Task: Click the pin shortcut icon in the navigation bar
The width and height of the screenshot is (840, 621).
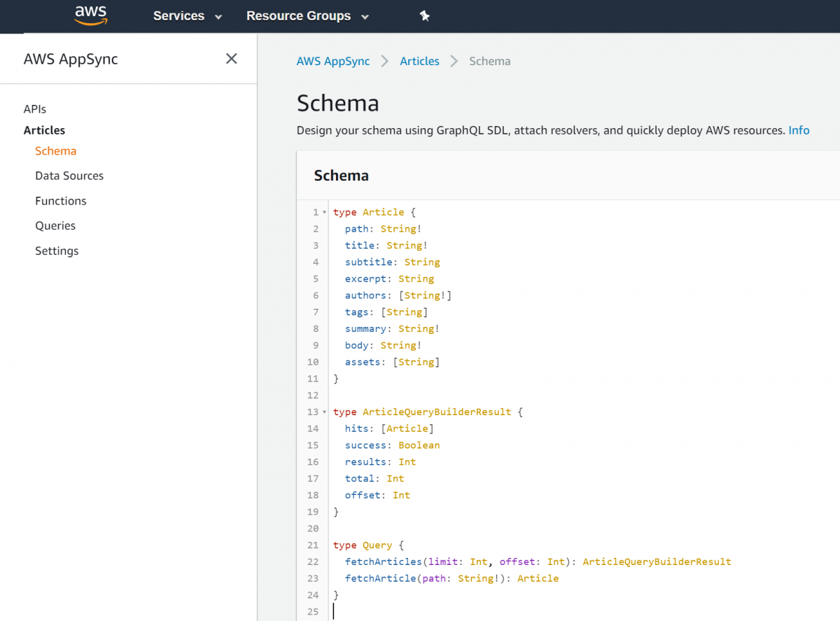Action: (425, 15)
